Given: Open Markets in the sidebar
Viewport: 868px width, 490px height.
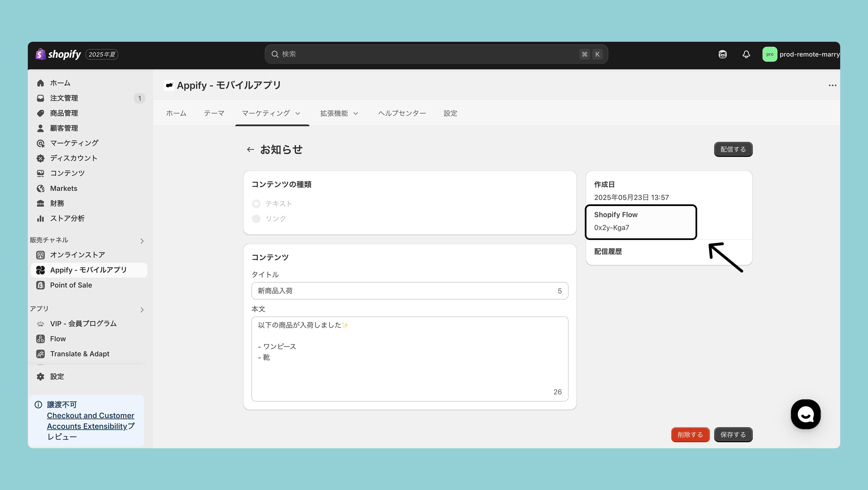Looking at the screenshot, I should (63, 188).
